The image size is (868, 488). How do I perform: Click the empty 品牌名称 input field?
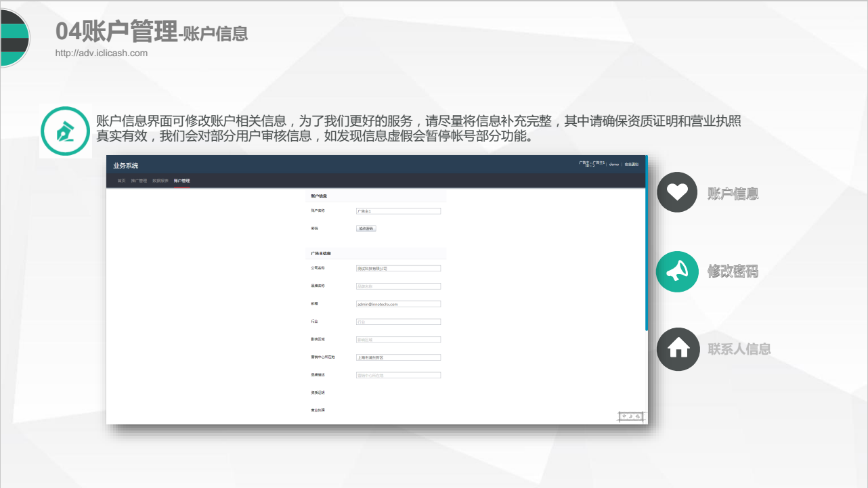(x=398, y=286)
